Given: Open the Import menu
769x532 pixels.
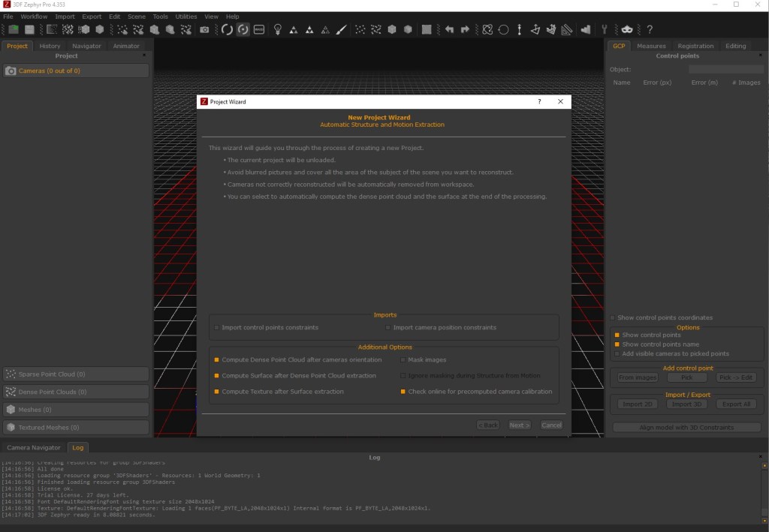Looking at the screenshot, I should [65, 17].
